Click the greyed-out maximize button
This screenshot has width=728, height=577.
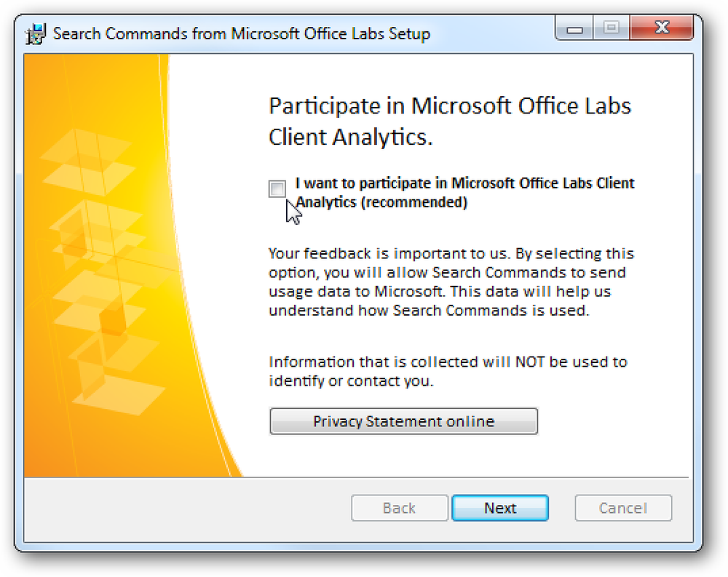tap(611, 28)
